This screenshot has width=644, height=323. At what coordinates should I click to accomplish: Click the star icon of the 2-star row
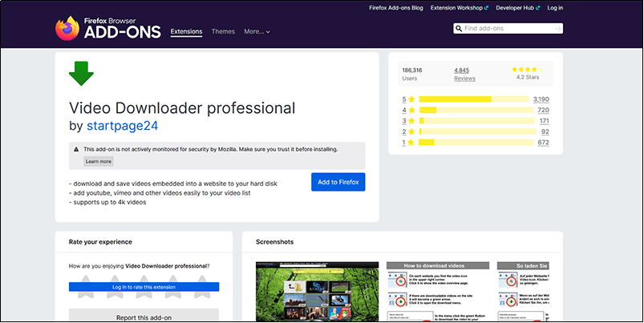pyautogui.click(x=411, y=131)
